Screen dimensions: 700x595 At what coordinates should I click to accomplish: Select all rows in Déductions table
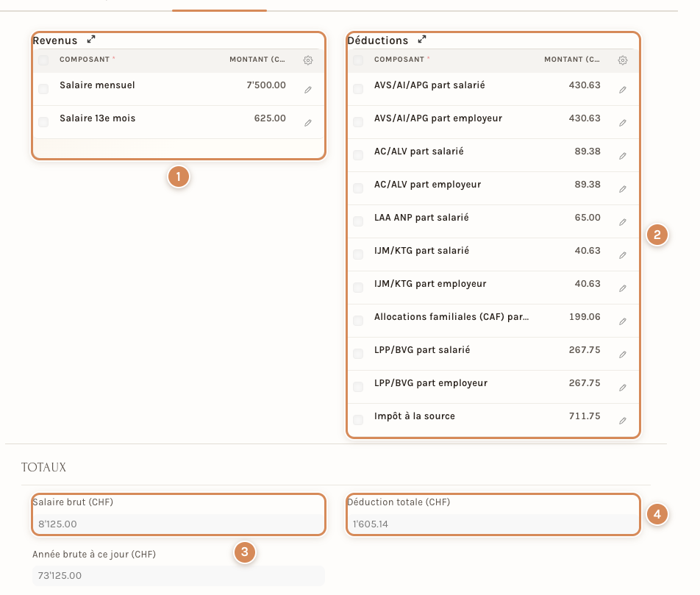coord(358,60)
